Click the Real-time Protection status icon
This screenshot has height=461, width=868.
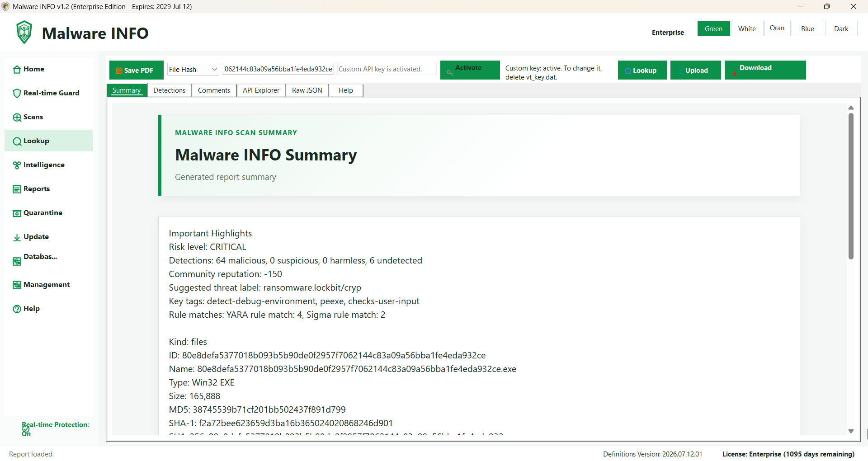tap(26, 429)
